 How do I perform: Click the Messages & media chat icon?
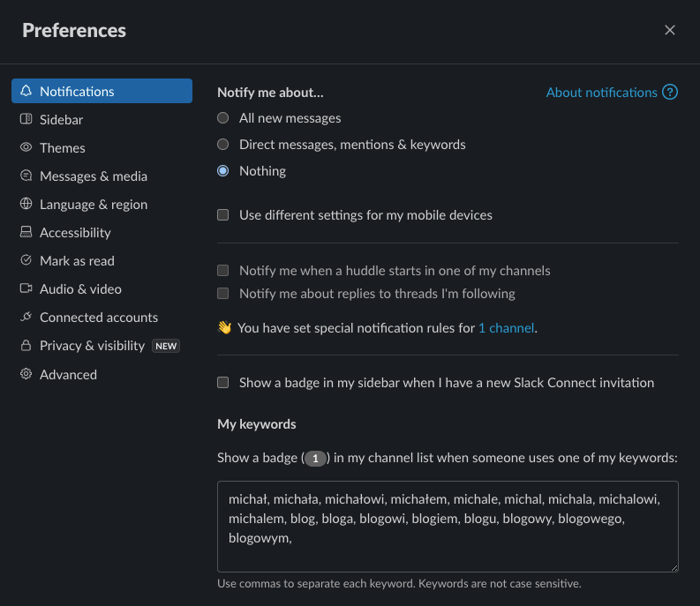click(x=26, y=176)
